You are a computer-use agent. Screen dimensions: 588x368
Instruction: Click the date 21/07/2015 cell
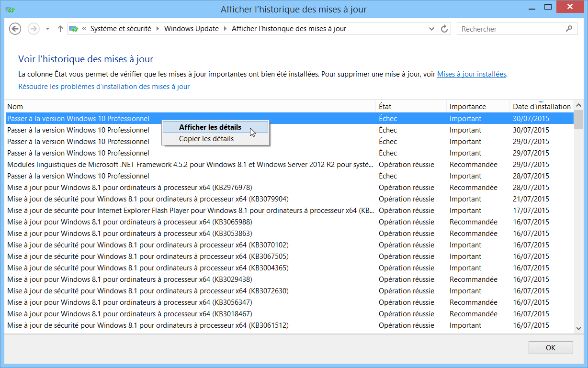tap(531, 199)
